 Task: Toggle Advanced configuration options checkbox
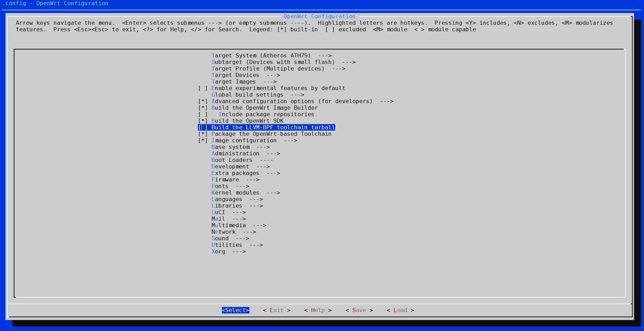click(x=203, y=101)
